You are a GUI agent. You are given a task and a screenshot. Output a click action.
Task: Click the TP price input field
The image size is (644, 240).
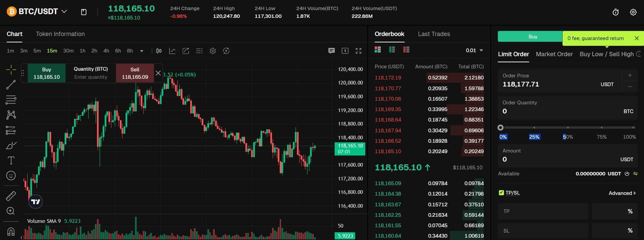(x=543, y=211)
